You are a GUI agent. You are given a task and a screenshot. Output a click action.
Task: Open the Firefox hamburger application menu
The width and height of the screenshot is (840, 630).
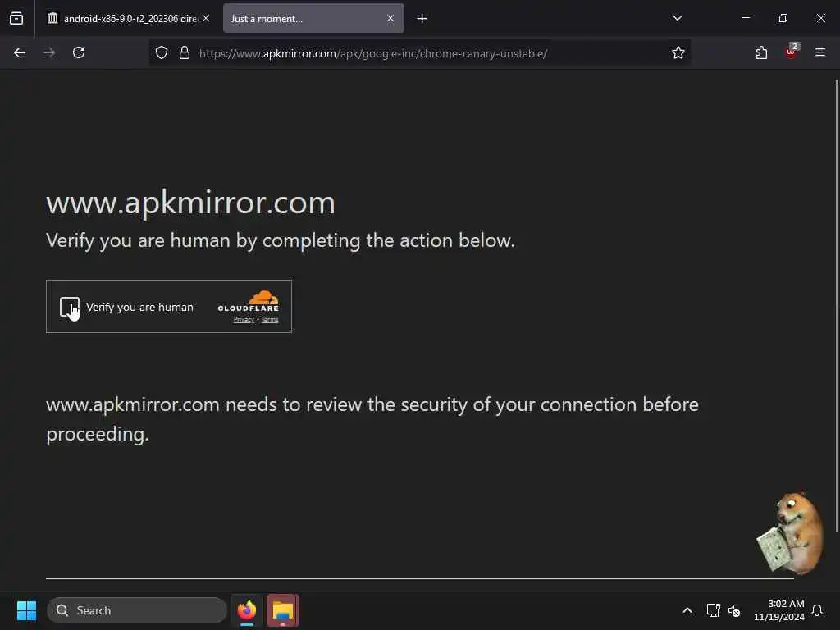pyautogui.click(x=820, y=52)
